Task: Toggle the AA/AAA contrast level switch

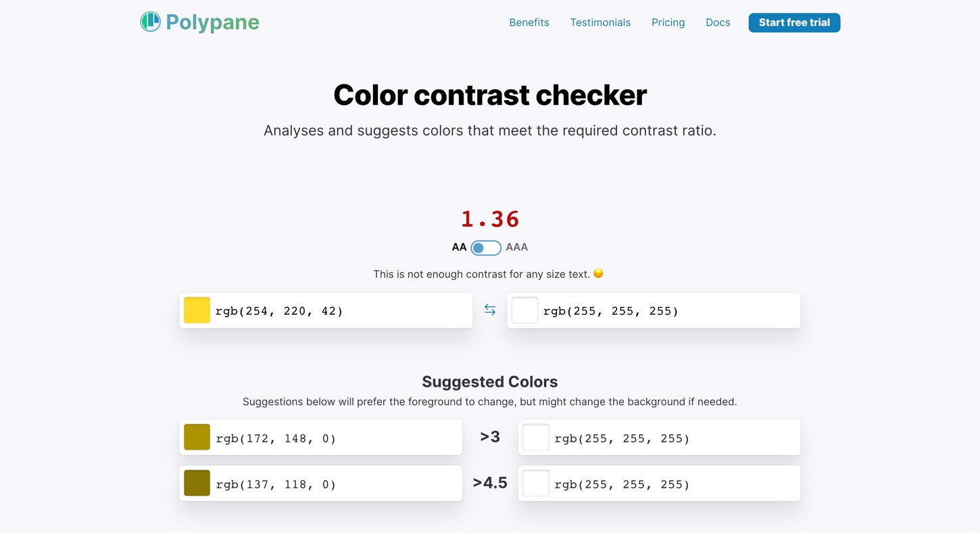Action: [x=485, y=248]
